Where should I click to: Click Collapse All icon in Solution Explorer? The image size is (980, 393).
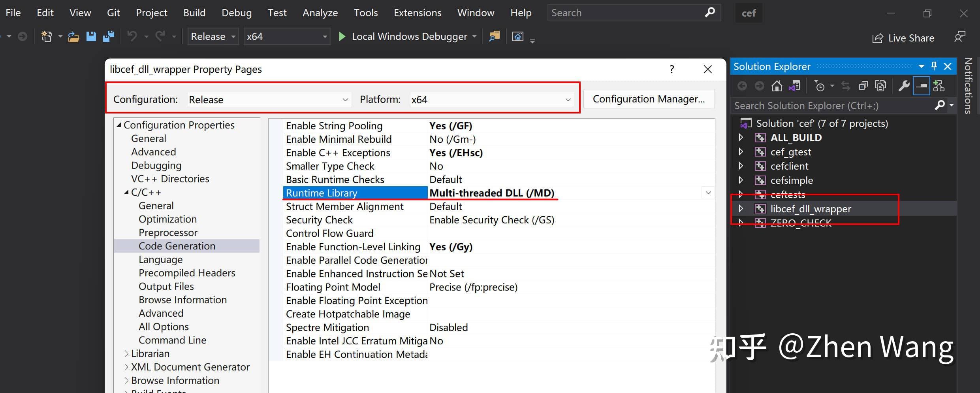(x=863, y=86)
